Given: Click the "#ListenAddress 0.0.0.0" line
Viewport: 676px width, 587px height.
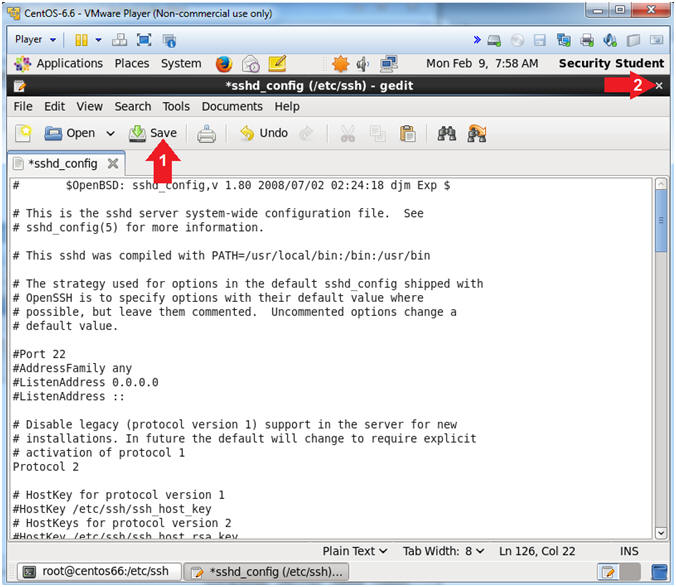Looking at the screenshot, I should [85, 382].
